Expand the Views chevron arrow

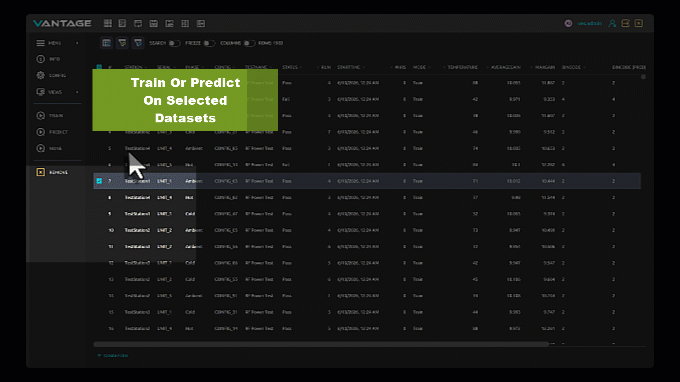click(77, 92)
